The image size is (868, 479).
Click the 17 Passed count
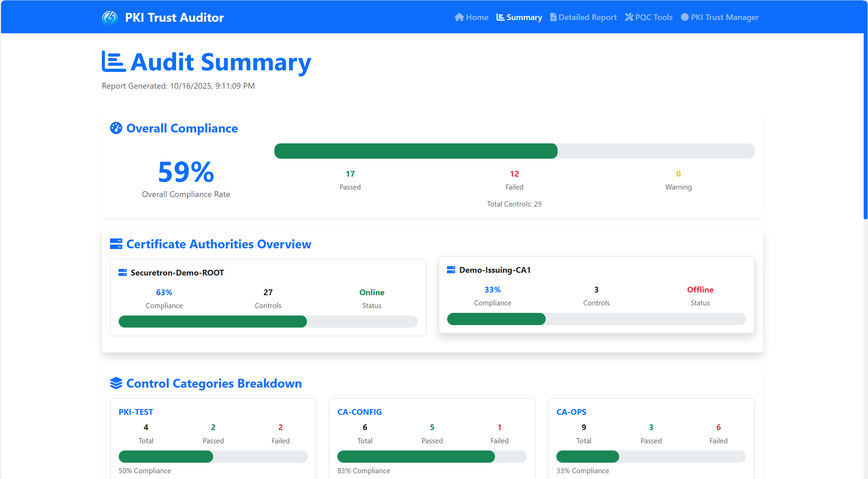tap(350, 174)
